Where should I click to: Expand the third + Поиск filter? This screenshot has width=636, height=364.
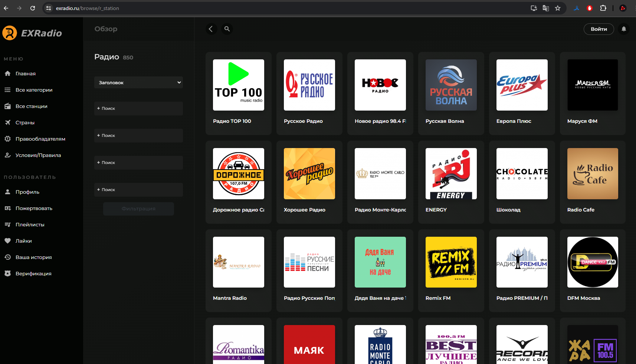[x=138, y=163]
